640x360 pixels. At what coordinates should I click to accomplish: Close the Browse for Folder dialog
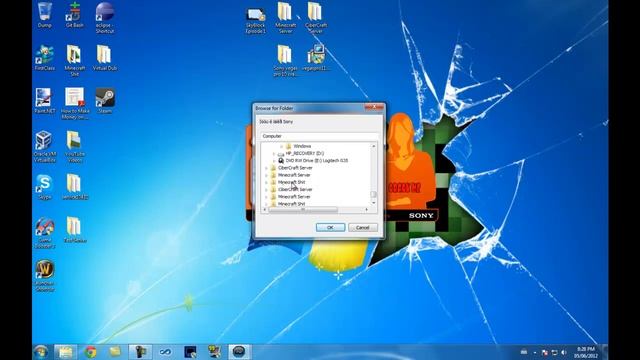[x=374, y=107]
